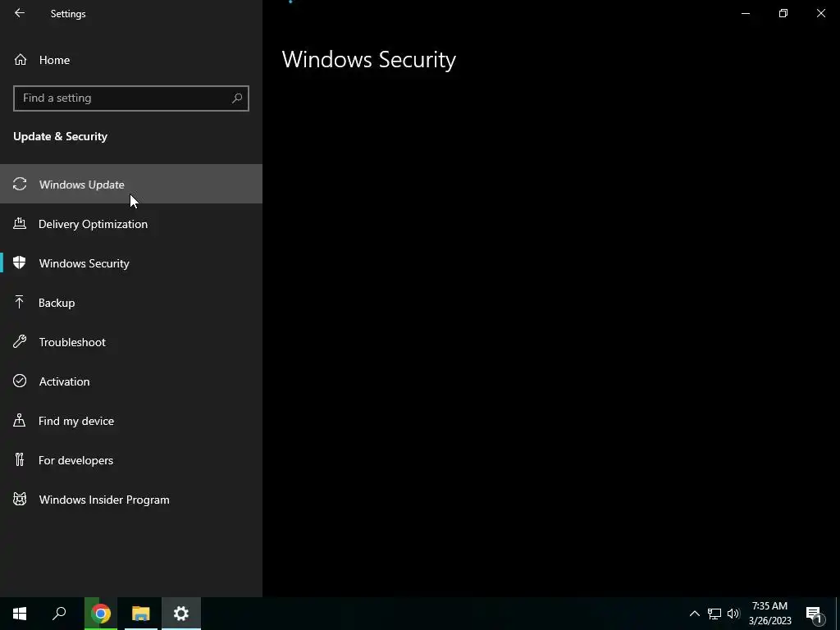Open taskbar search magnifier

pos(59,614)
